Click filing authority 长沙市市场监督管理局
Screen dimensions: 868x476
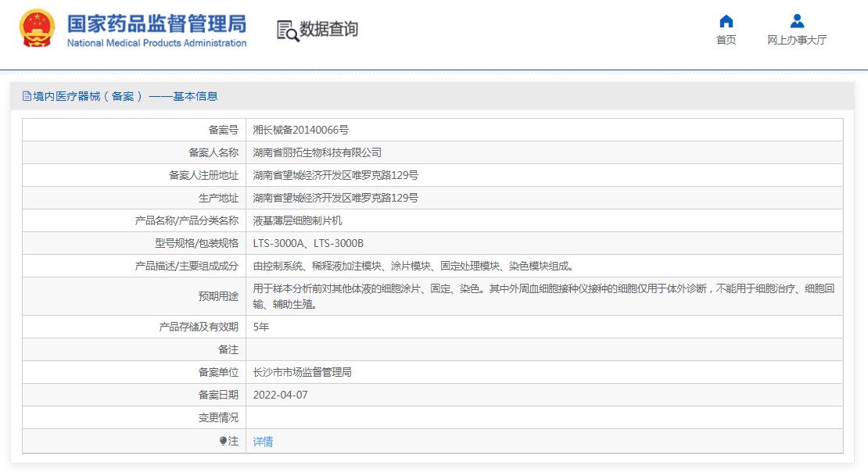303,372
